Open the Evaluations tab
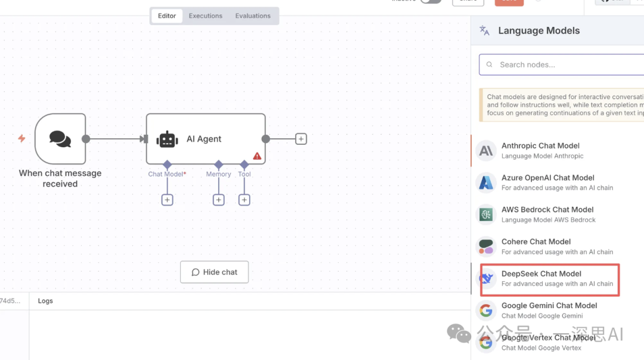Screen dimensions: 644x360 point(253,16)
